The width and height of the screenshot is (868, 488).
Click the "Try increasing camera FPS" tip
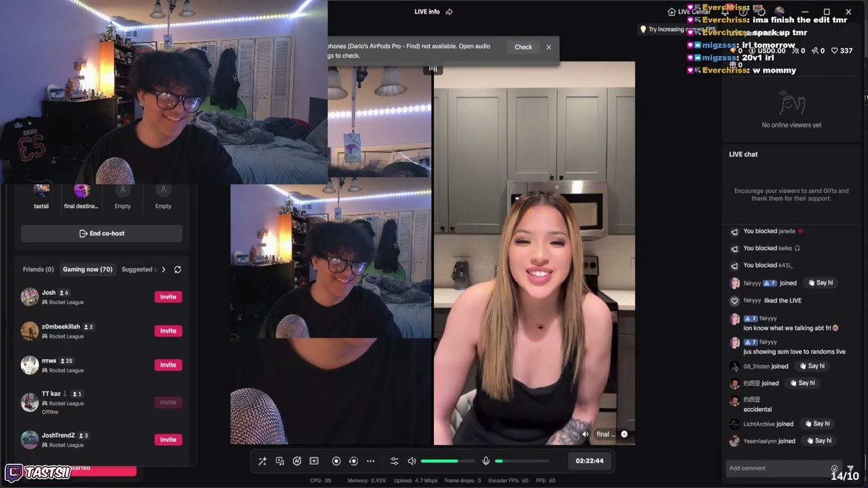(678, 29)
